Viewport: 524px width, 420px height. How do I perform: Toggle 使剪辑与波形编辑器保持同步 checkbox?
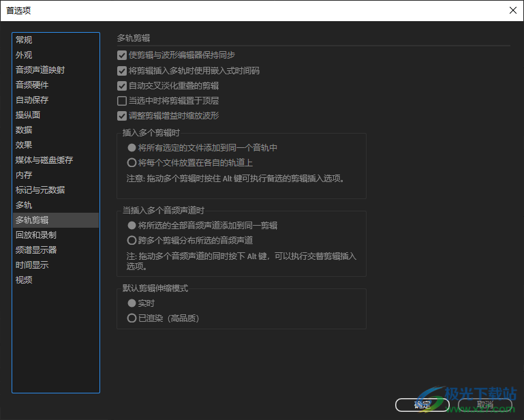[122, 55]
